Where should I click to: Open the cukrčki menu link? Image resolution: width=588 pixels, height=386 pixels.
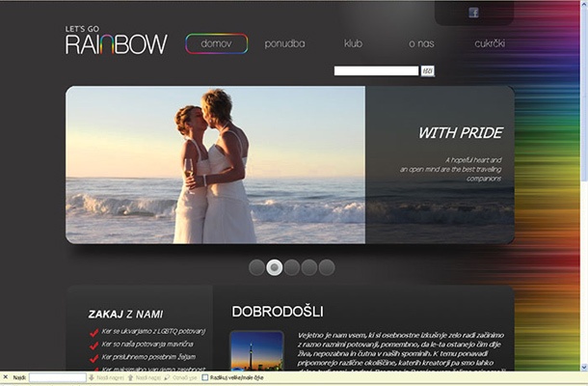(490, 43)
